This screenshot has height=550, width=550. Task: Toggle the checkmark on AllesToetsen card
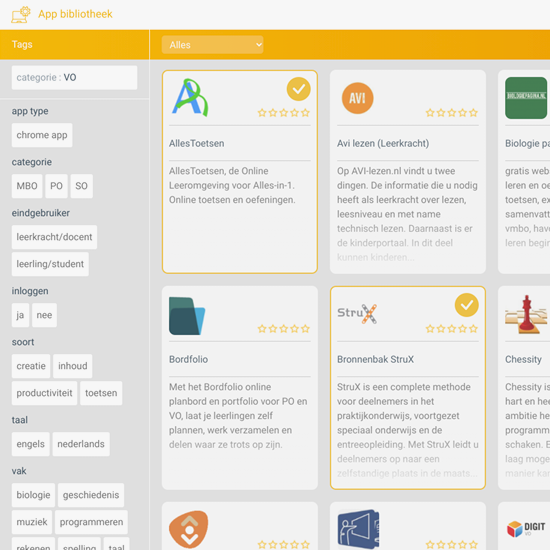click(x=299, y=89)
